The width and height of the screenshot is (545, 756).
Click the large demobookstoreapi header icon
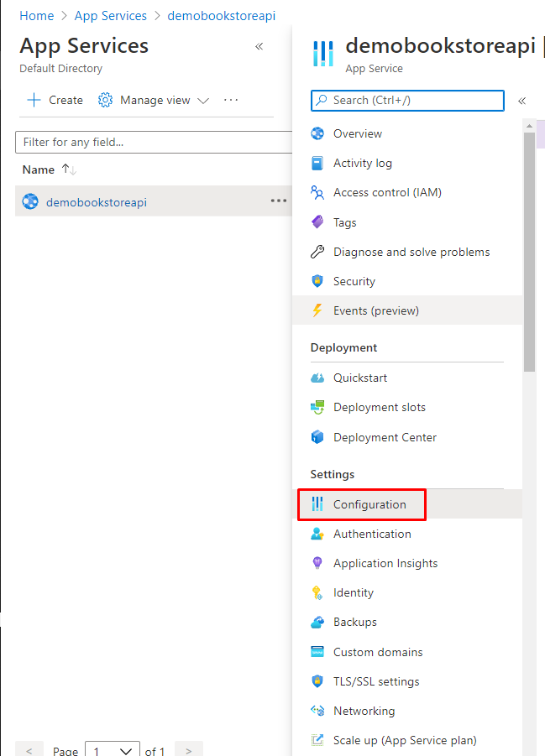[323, 53]
